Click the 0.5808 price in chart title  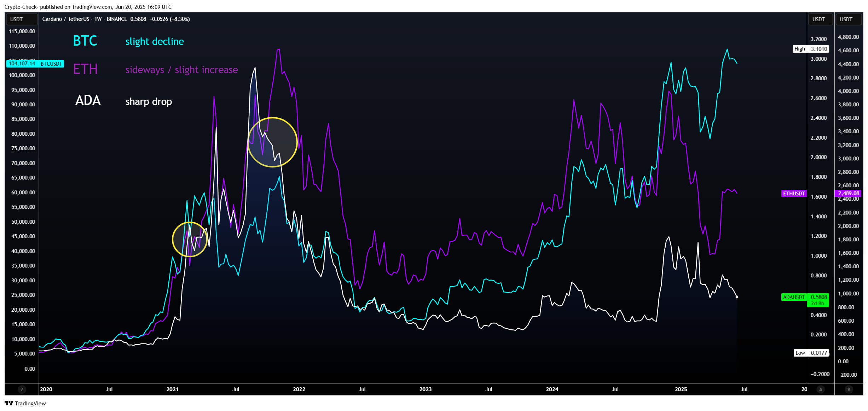coord(138,19)
